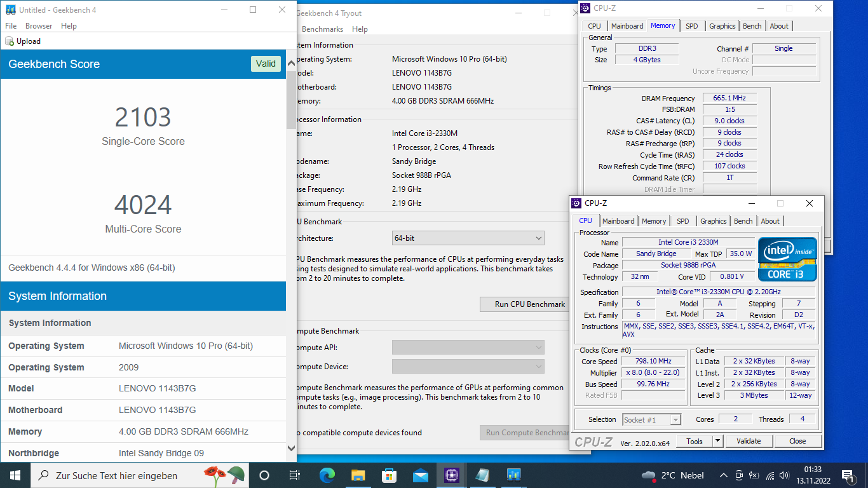Select Mainboard tab in rear CPU-Z memory window
Screen dimensions: 868x488
pyautogui.click(x=627, y=26)
